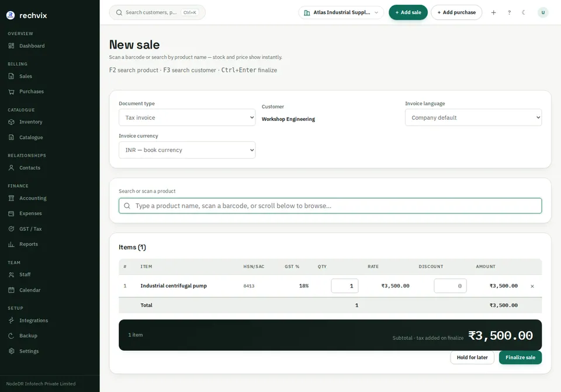Click the rechvix logo icon
This screenshot has width=561, height=392.
pos(11,15)
